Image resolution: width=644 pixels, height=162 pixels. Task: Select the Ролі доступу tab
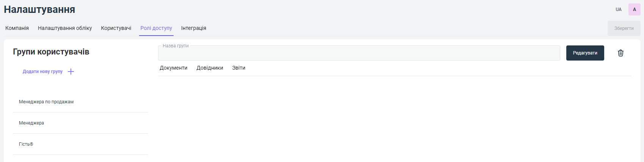tap(156, 28)
